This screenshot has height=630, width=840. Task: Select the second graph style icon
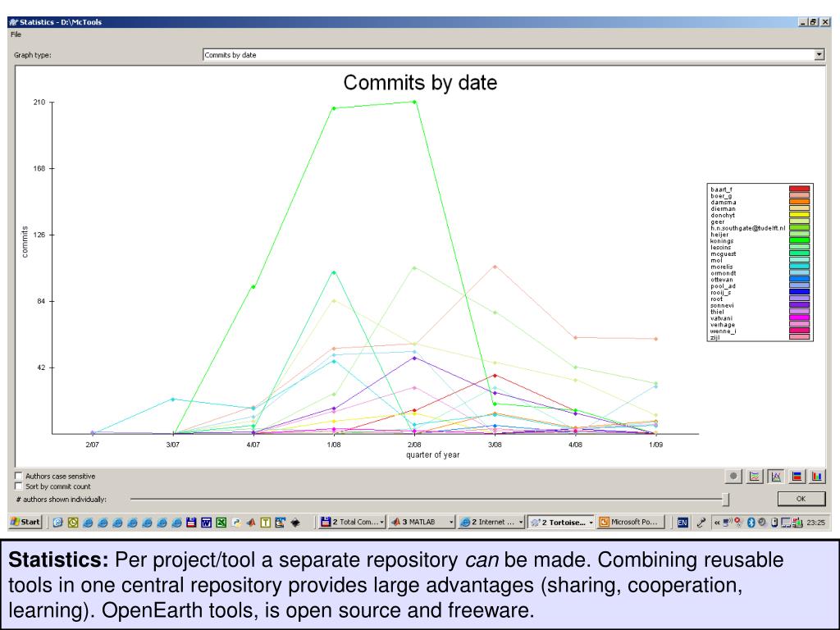point(755,476)
